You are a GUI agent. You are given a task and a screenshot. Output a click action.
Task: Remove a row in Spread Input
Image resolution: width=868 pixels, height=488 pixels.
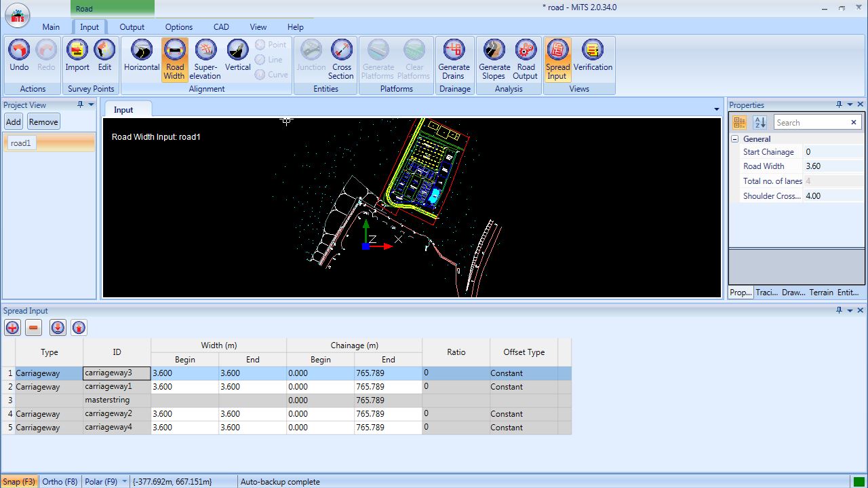pos(34,328)
